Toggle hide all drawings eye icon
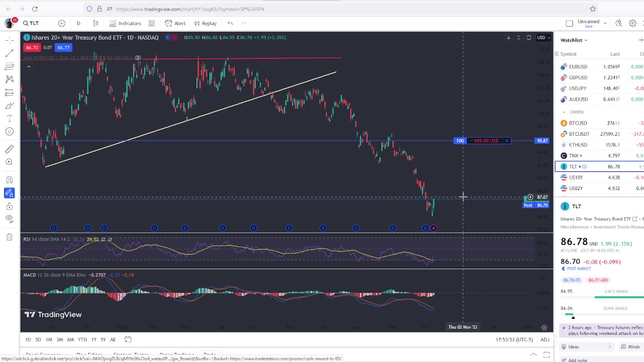The image size is (644, 362). click(x=9, y=219)
